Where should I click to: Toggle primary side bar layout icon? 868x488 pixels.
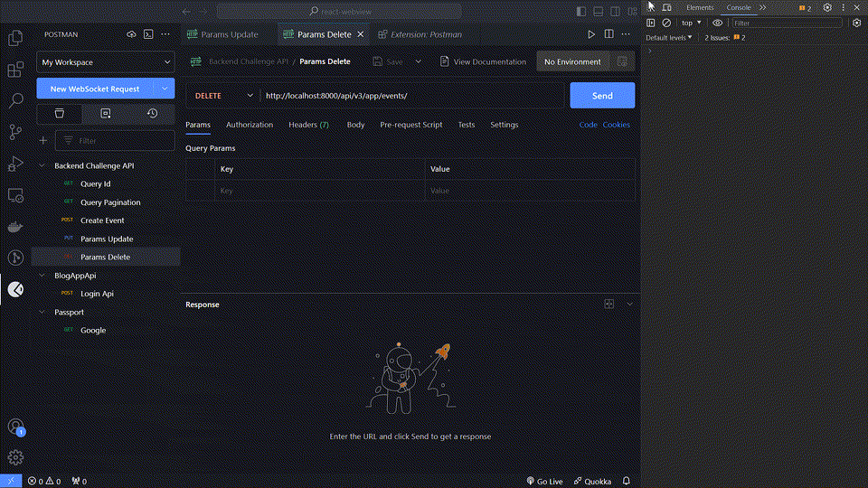click(581, 12)
